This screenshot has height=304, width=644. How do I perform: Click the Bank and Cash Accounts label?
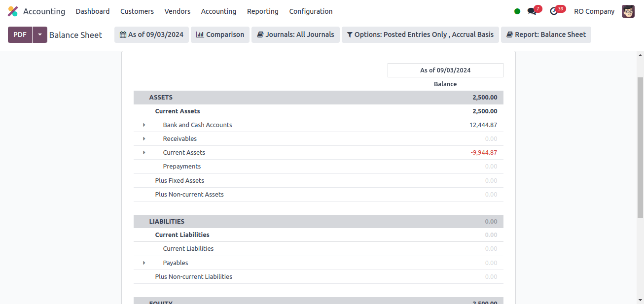point(197,125)
